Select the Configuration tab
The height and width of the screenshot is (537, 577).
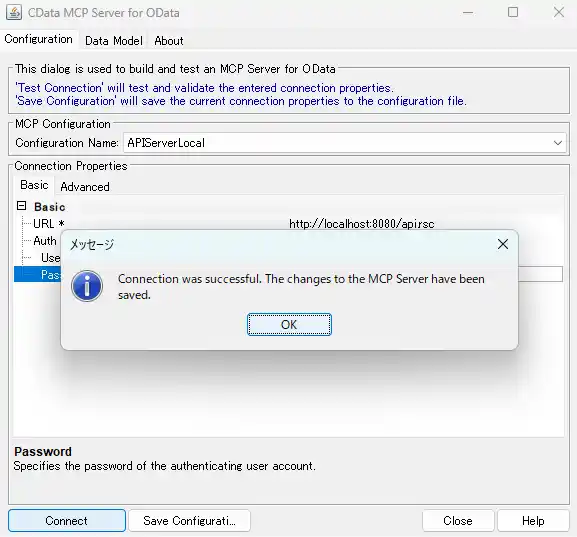click(39, 39)
